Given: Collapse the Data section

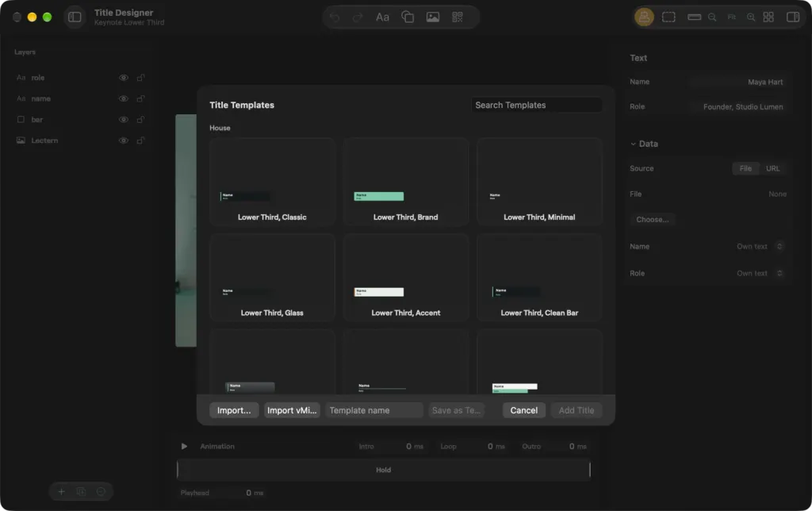Looking at the screenshot, I should point(633,144).
